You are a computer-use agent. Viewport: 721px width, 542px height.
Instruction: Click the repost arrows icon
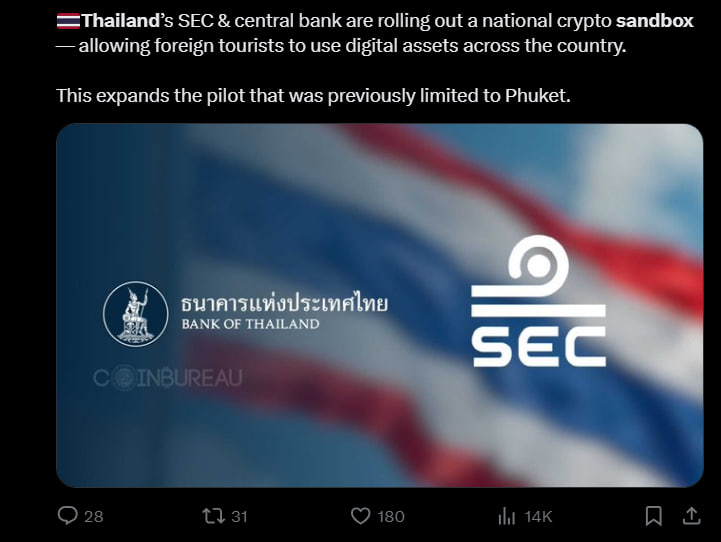point(212,516)
